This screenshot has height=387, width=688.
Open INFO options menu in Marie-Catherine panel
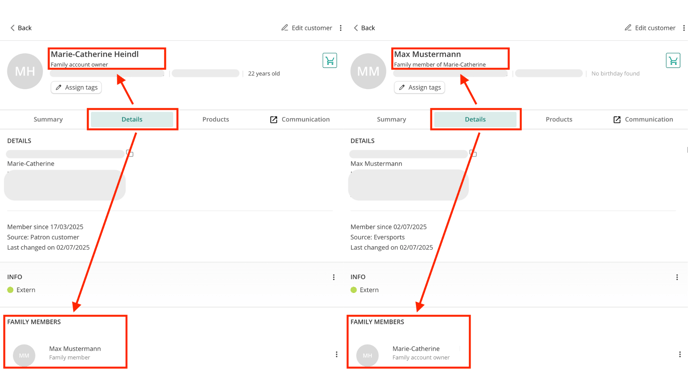pos(333,277)
